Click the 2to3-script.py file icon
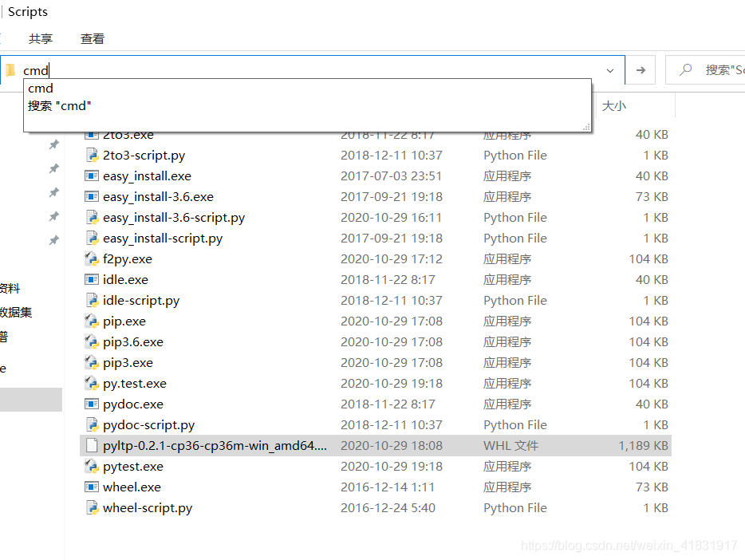Viewport: 745px width, 560px height. point(92,156)
